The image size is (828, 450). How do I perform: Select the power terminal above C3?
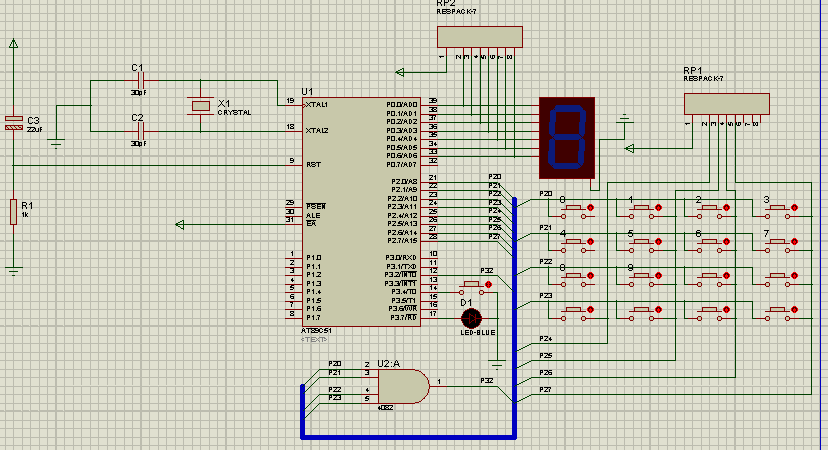(14, 43)
